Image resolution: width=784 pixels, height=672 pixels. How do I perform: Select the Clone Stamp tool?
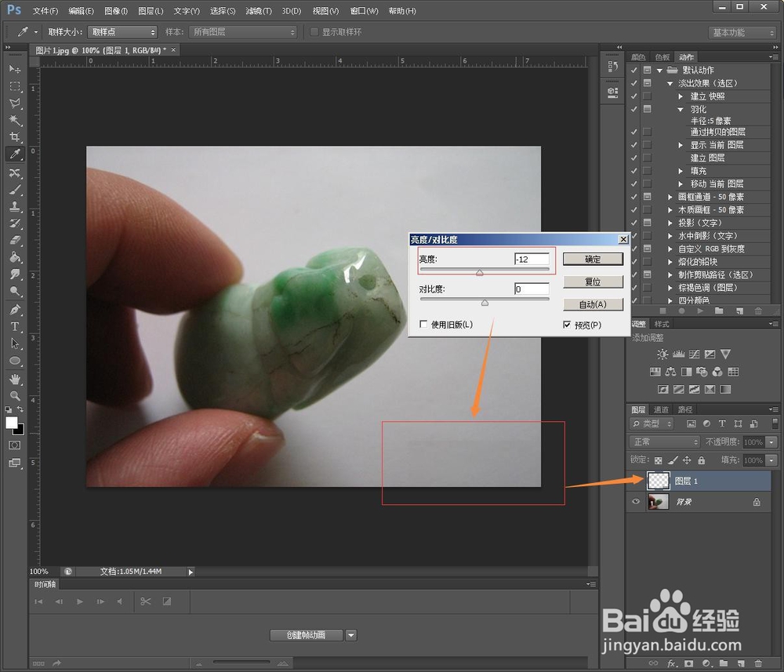click(x=14, y=206)
